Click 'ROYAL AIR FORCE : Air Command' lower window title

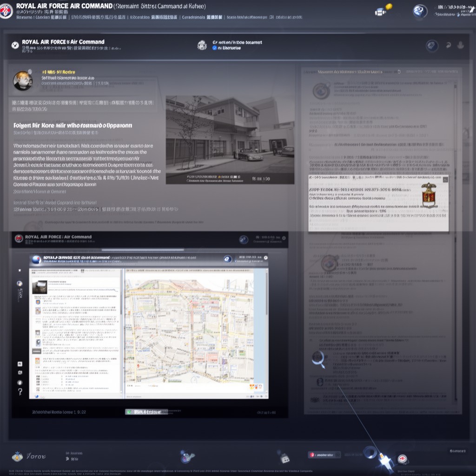58,237
